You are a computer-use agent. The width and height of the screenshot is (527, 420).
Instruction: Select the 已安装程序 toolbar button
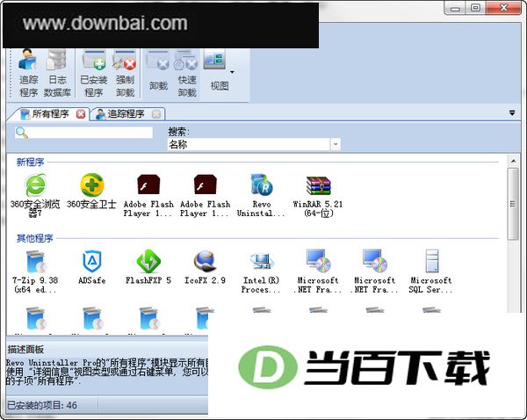coord(94,73)
